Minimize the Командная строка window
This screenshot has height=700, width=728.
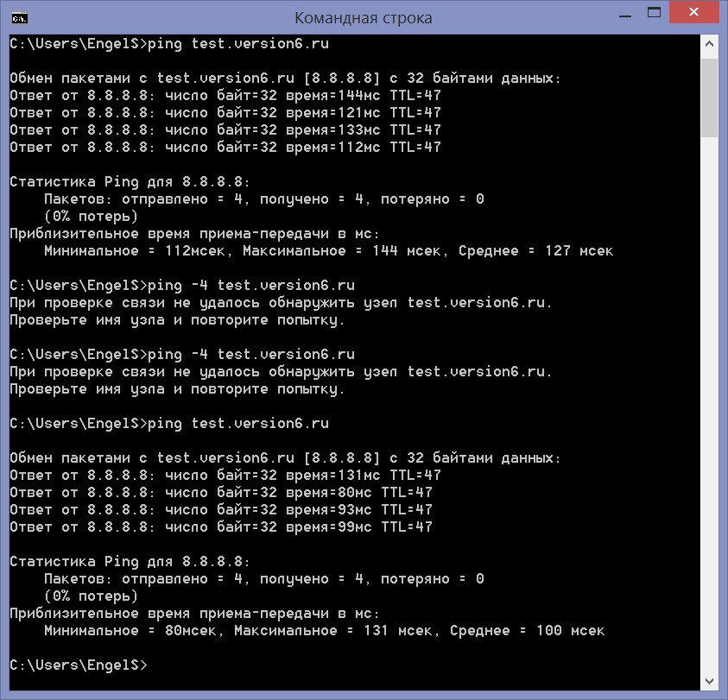click(x=625, y=16)
